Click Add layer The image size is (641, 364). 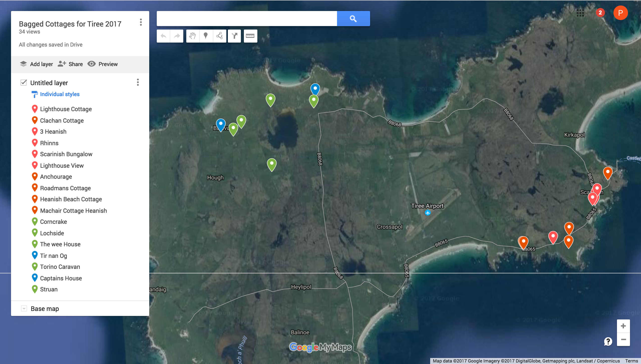pos(36,64)
